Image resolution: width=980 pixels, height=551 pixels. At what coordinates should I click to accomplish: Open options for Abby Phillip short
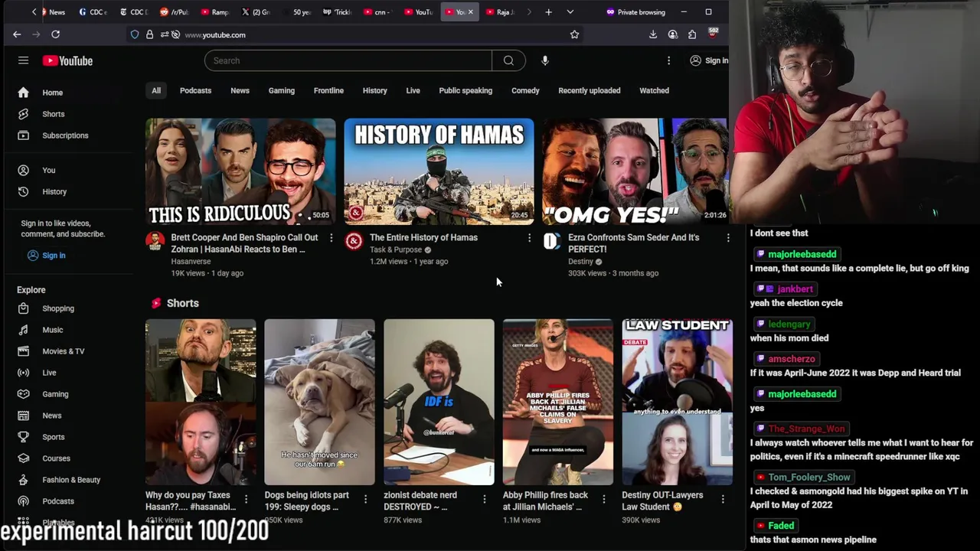(603, 499)
